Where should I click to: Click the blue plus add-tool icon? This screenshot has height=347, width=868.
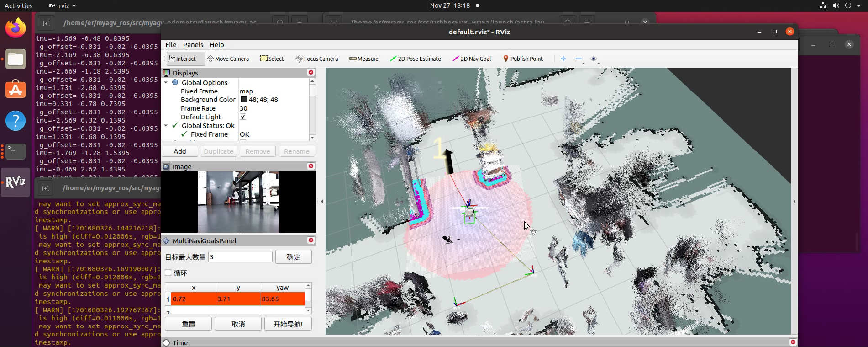tap(563, 59)
